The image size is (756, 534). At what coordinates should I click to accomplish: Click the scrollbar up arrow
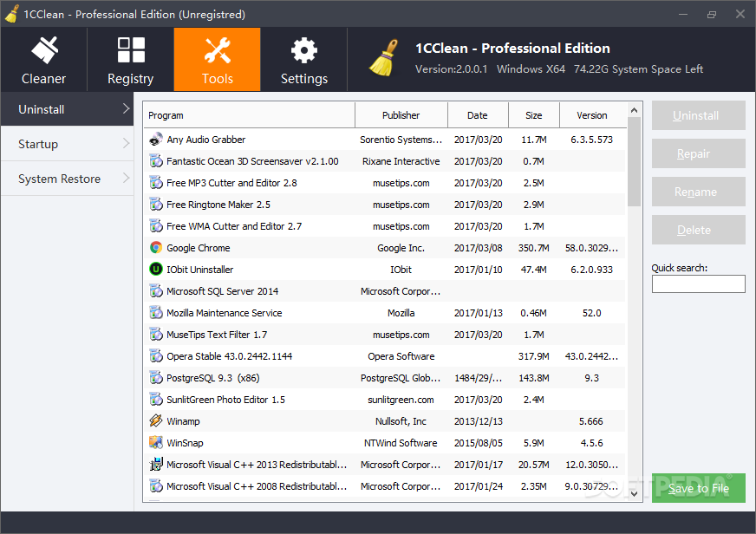click(634, 110)
